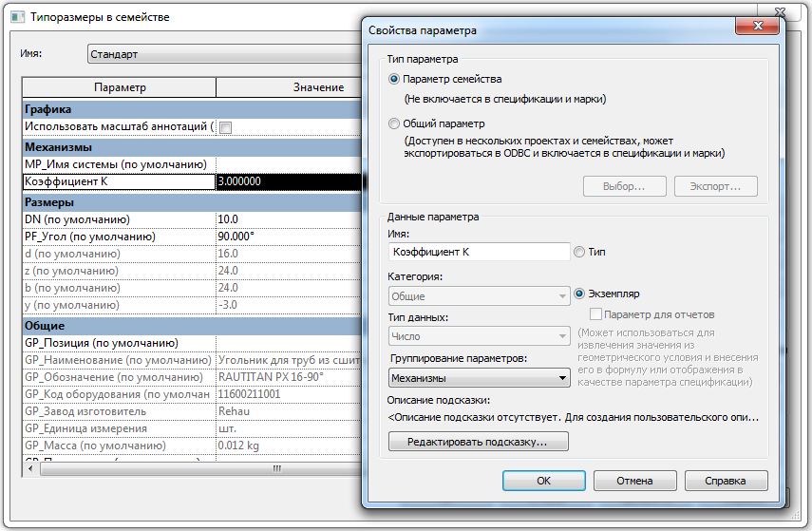Click the Механизмы group header row
The height and width of the screenshot is (531, 812).
pos(192,147)
